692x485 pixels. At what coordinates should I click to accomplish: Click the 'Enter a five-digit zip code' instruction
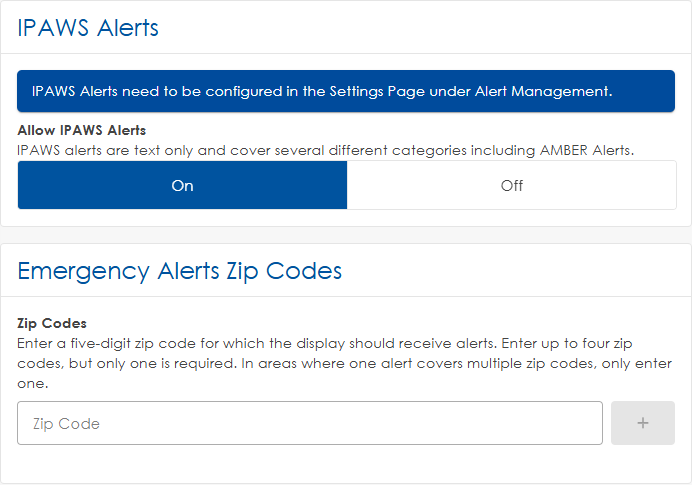pyautogui.click(x=114, y=343)
